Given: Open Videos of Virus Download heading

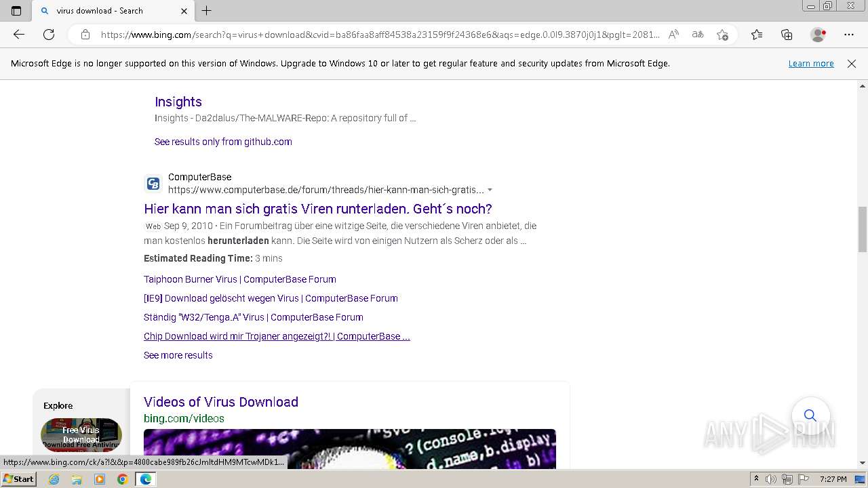Looking at the screenshot, I should click(221, 402).
